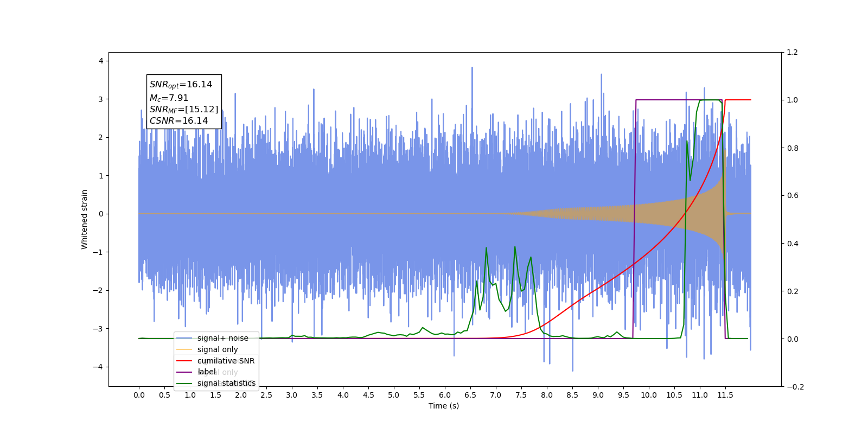Click the red line swatch in legend

click(184, 361)
